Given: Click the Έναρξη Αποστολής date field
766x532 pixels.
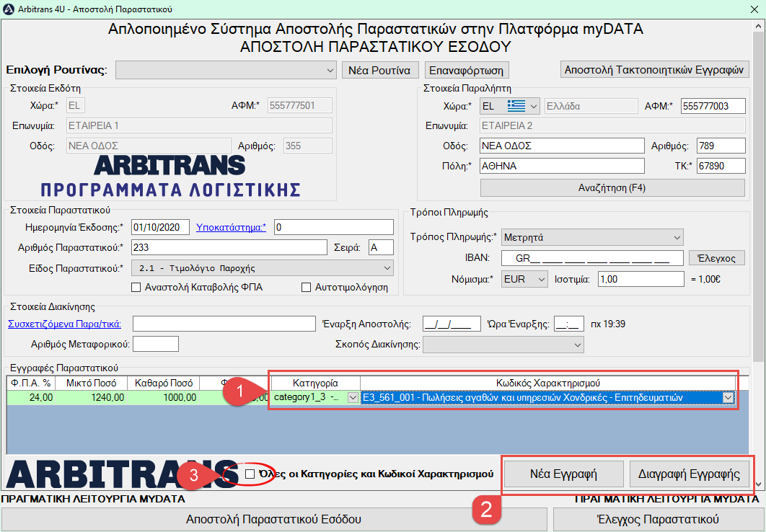Looking at the screenshot, I should tap(452, 324).
